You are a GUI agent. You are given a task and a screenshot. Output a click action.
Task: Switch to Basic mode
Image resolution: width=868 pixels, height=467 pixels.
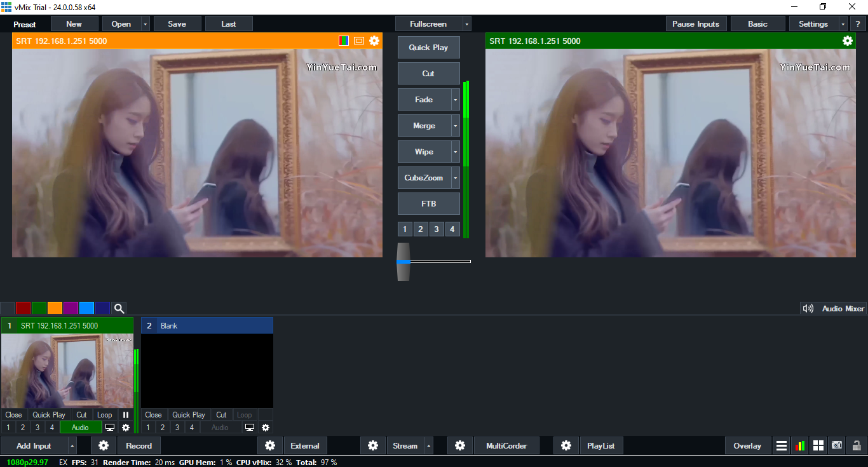(x=757, y=24)
